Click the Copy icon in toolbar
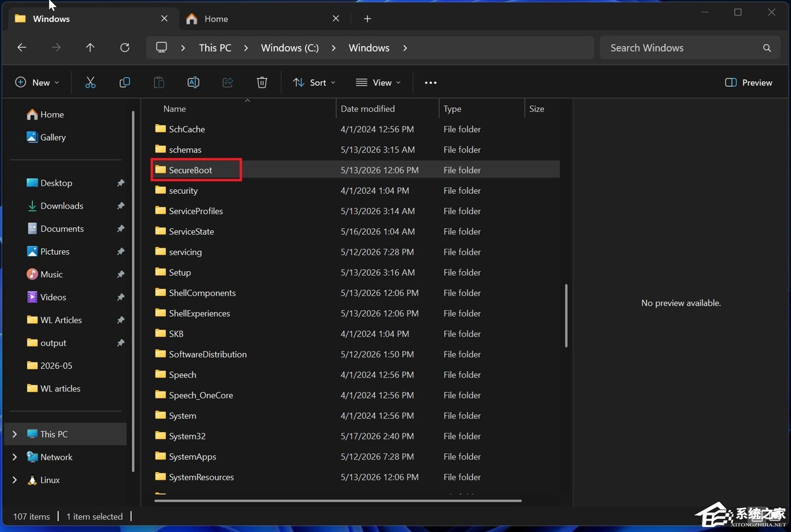 tap(125, 82)
